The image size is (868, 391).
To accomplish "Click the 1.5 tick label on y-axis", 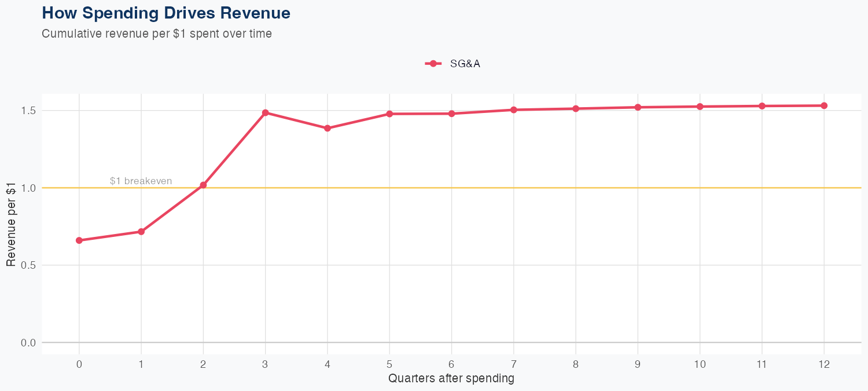I will (29, 111).
